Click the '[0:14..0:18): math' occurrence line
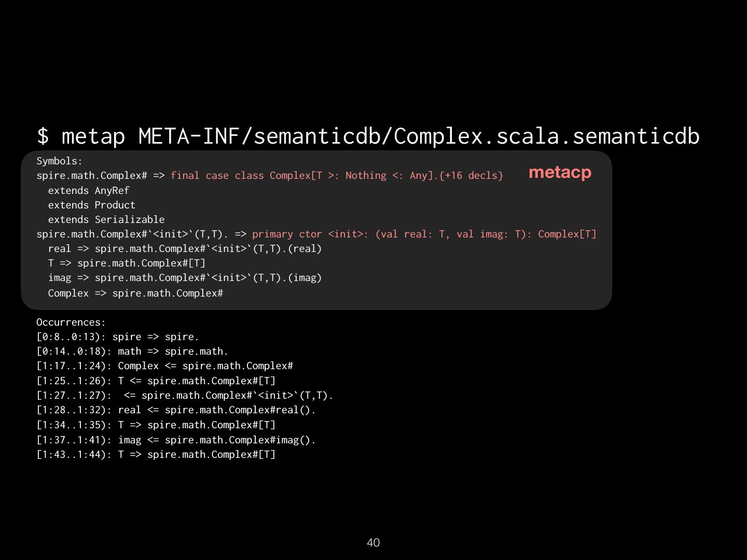The height and width of the screenshot is (560, 747). (x=132, y=352)
